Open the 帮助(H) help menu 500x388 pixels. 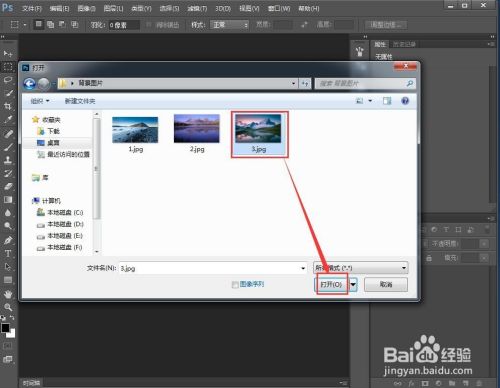pyautogui.click(x=309, y=8)
